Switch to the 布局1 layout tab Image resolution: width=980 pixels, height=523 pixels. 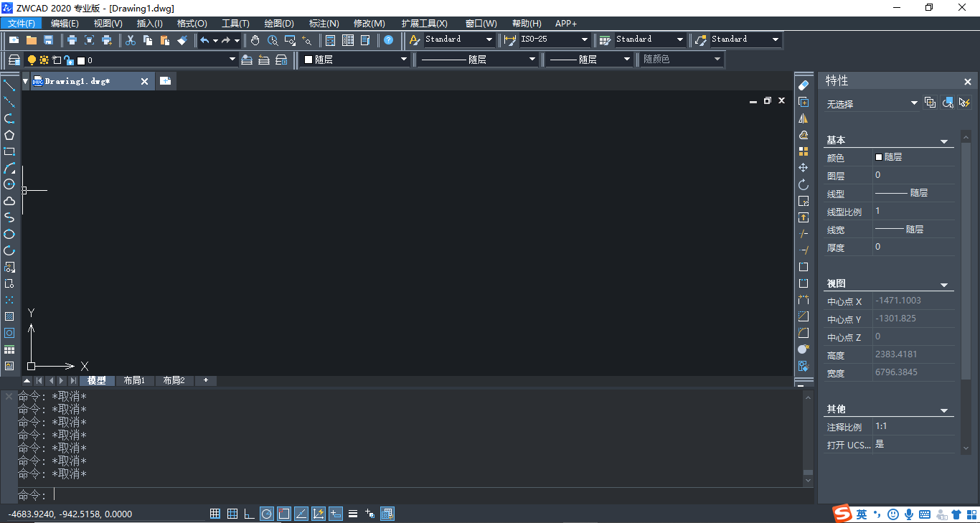pos(135,380)
